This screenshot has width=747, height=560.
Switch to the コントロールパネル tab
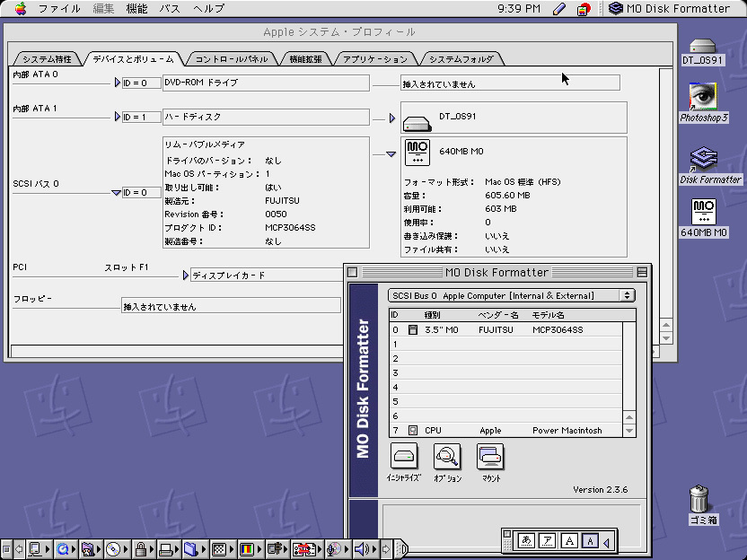(232, 59)
